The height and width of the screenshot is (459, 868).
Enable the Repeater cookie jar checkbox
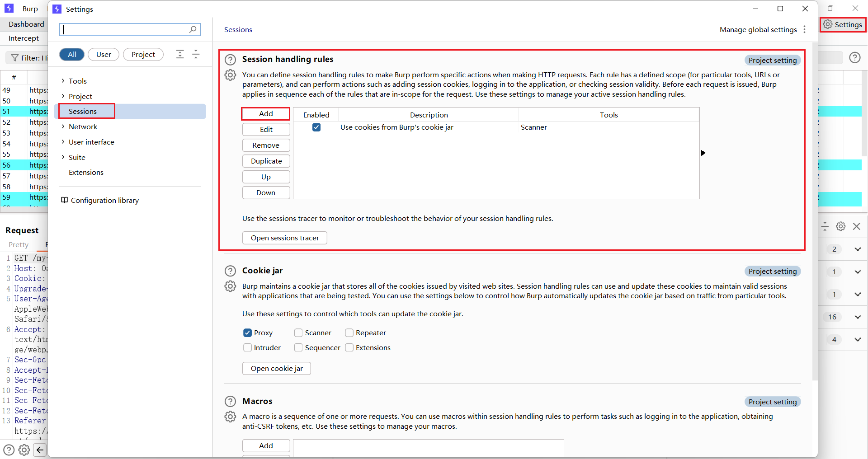click(349, 333)
